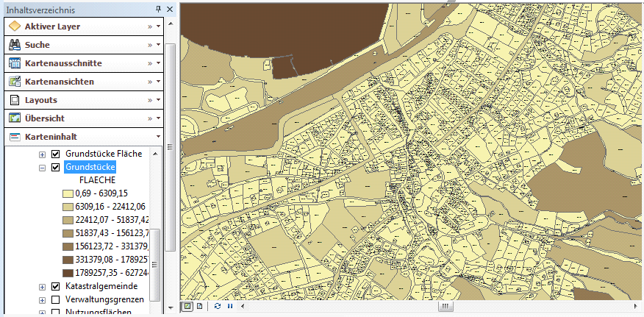Toggle the Katastralgemeinde layer checkbox

[x=55, y=286]
